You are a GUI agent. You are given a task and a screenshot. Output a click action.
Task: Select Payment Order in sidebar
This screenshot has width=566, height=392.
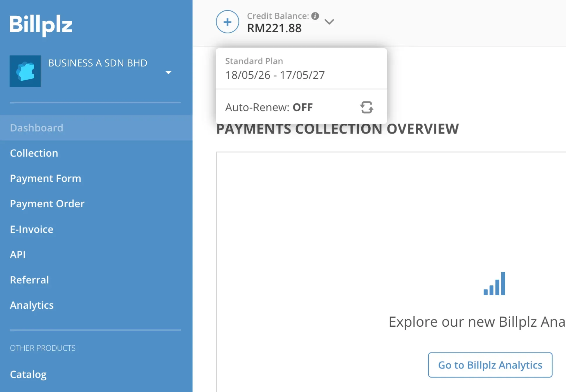[x=47, y=204]
